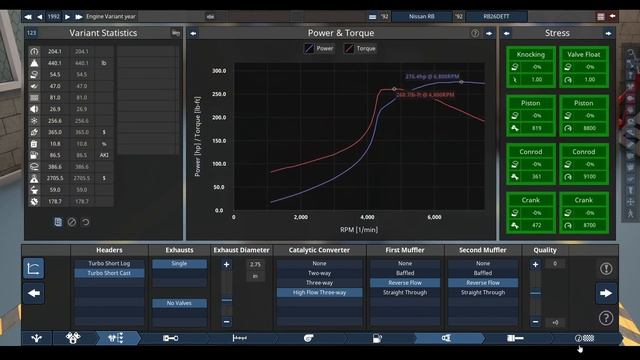Screen dimensions: 640x360
Task: Open the engine block pistons tab
Action: coord(73,338)
